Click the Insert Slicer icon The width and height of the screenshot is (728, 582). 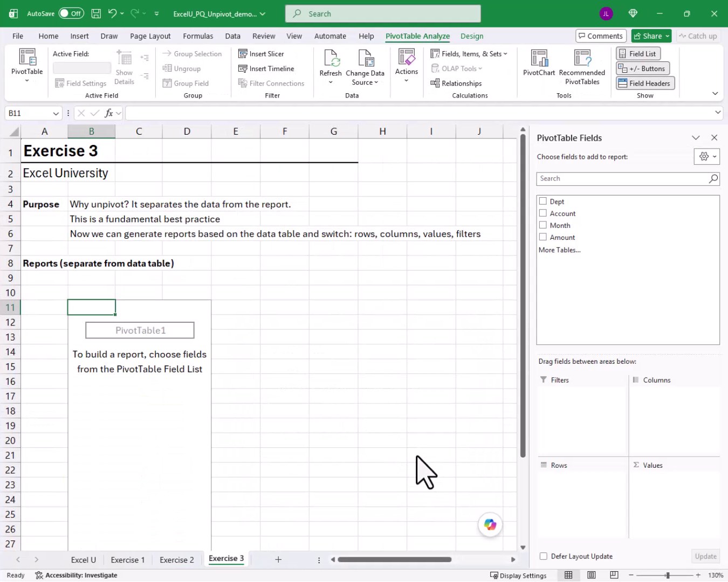point(243,54)
